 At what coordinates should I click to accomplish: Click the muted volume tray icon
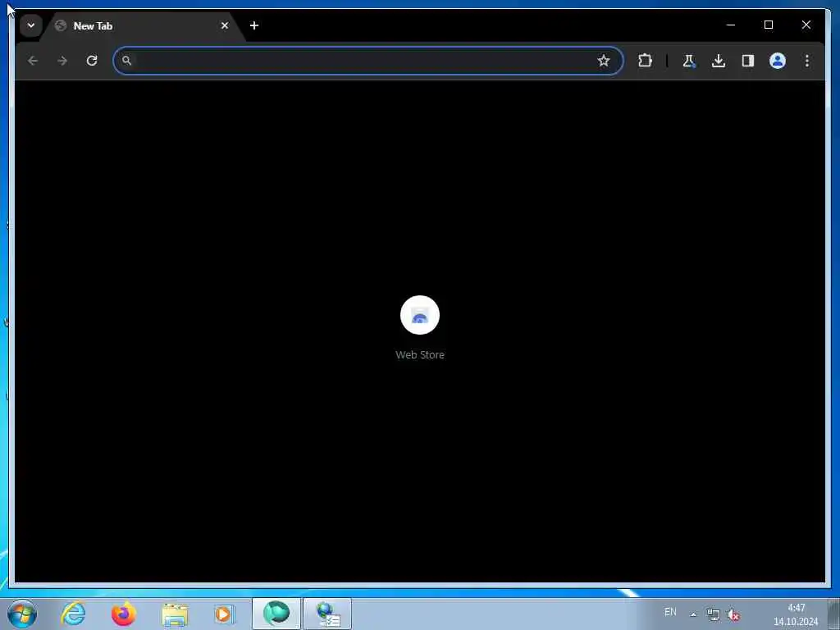click(x=733, y=615)
